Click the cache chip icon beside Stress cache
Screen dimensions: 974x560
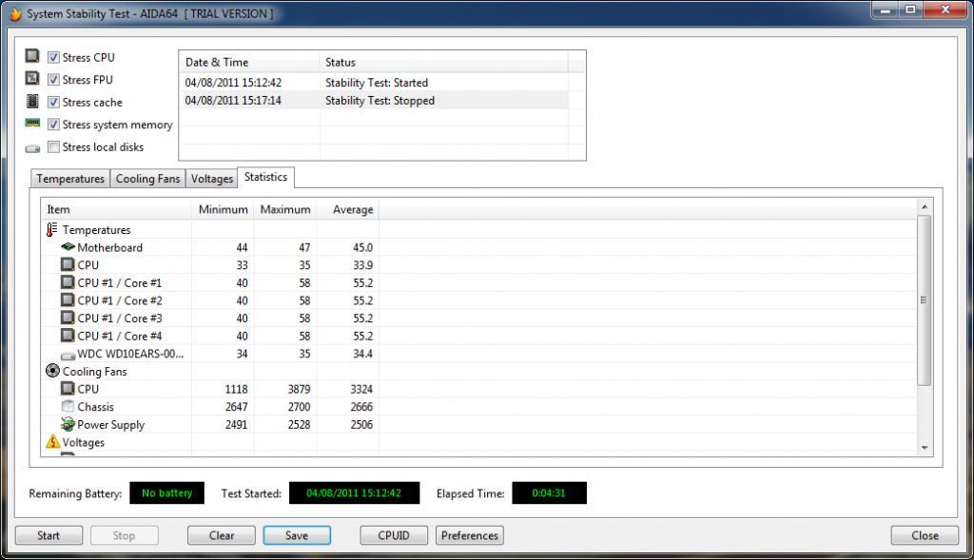point(32,101)
